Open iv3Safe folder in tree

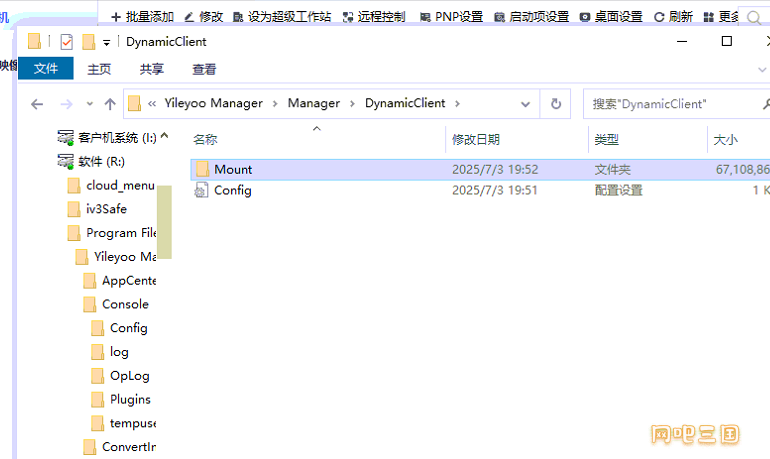pyautogui.click(x=97, y=209)
